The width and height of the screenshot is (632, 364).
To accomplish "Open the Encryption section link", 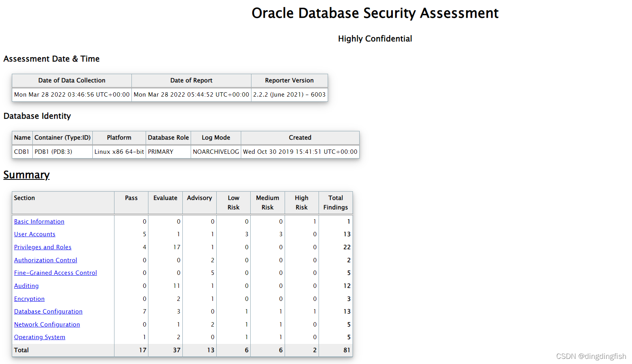I will click(x=29, y=299).
